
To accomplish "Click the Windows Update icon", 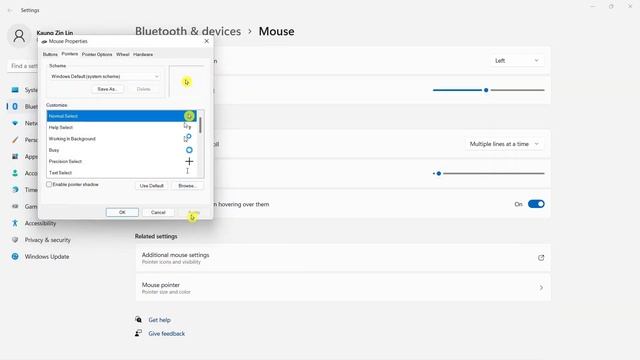I will tap(15, 257).
